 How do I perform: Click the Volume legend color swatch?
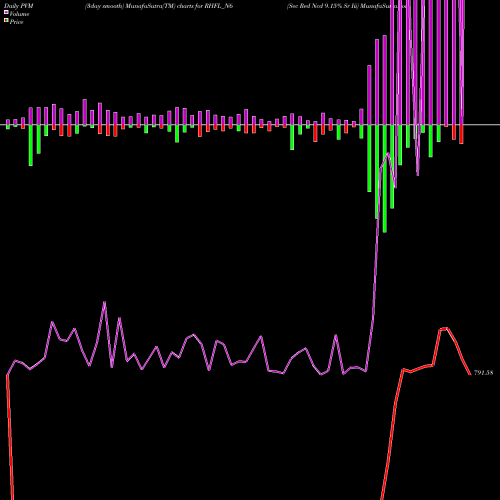click(x=6, y=13)
